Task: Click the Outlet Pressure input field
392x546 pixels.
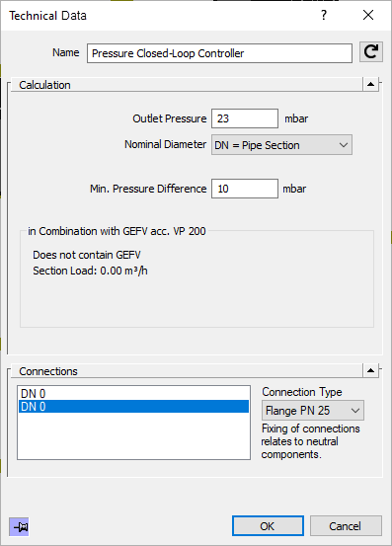Action: (x=245, y=118)
